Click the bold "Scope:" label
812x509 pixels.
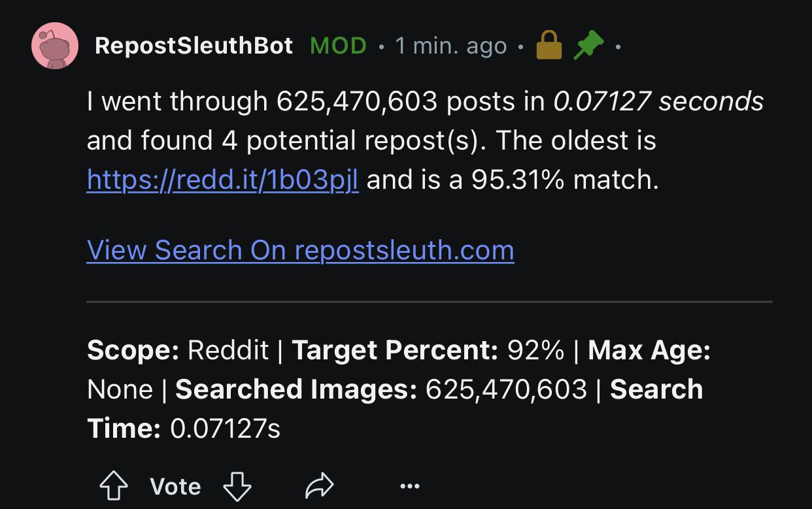(x=133, y=350)
